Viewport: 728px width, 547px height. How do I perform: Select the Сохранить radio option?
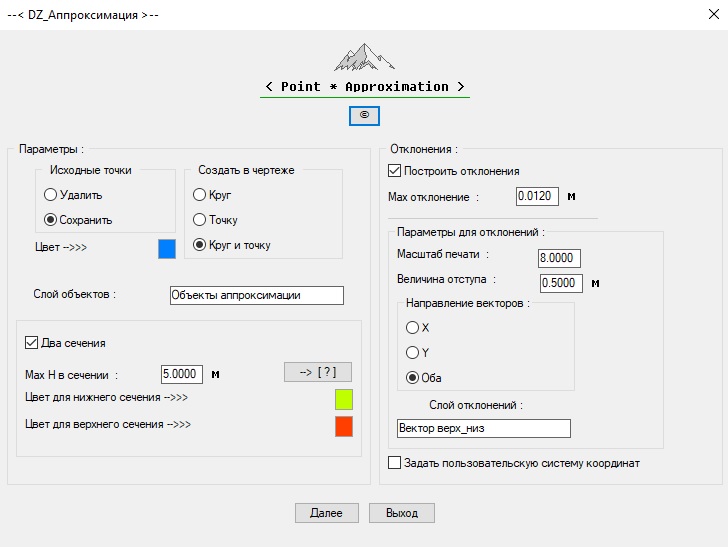click(x=51, y=220)
